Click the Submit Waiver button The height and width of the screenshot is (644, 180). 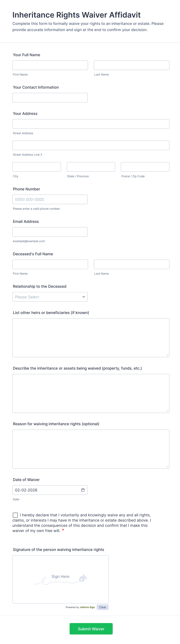[91, 629]
